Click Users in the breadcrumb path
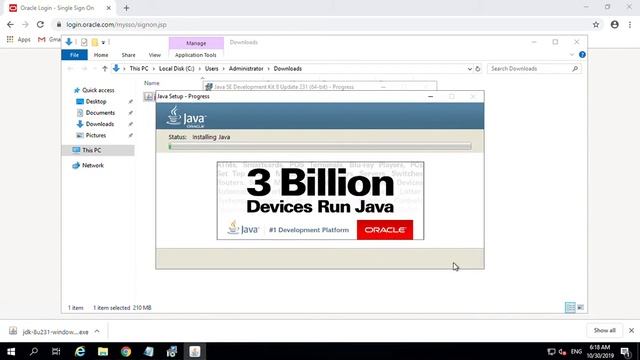Image resolution: width=640 pixels, height=360 pixels. [211, 69]
